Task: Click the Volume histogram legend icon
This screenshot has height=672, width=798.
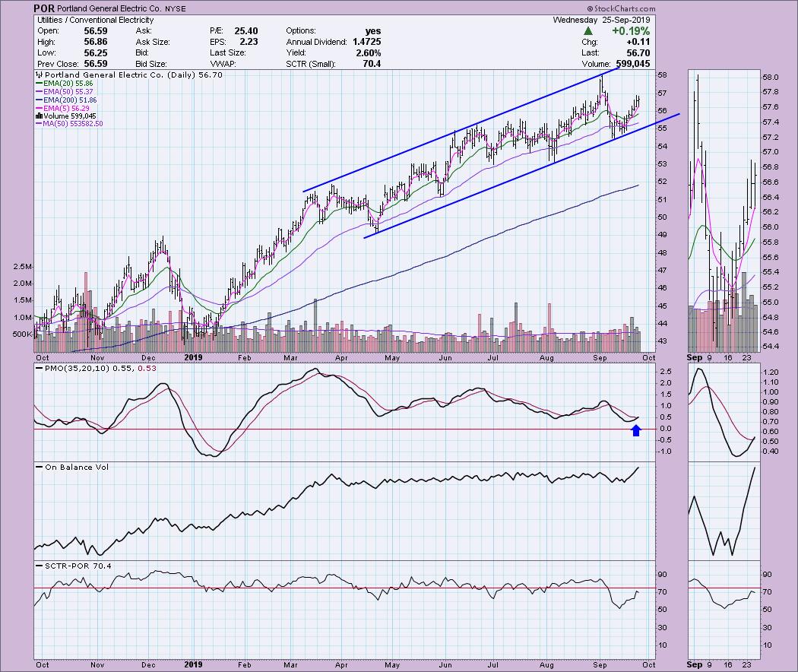Action: (39, 116)
